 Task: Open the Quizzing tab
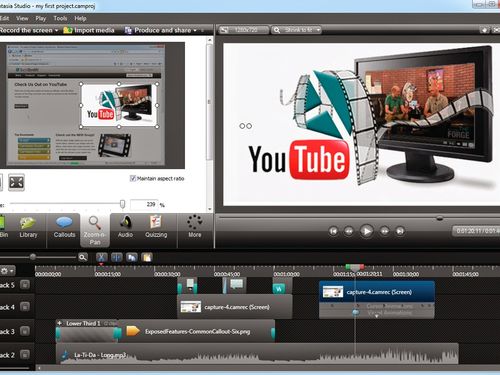pos(156,228)
